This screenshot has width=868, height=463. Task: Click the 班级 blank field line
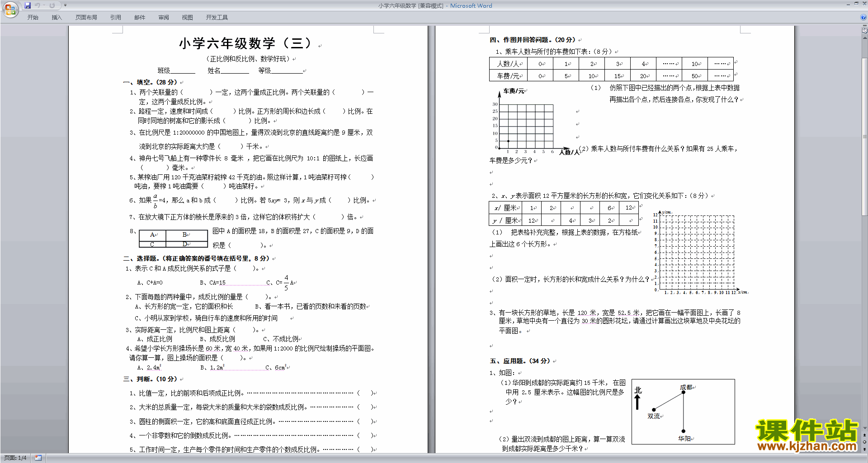pos(183,71)
